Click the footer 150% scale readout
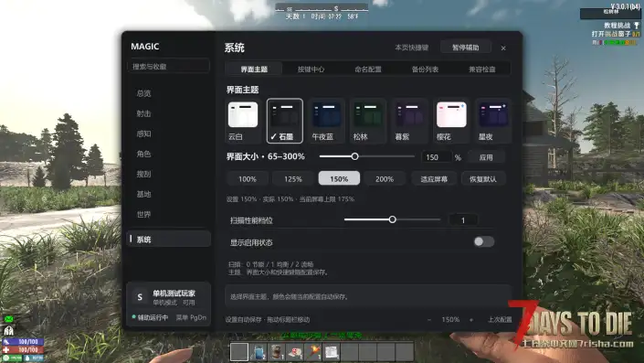644x363 pixels. (450, 319)
